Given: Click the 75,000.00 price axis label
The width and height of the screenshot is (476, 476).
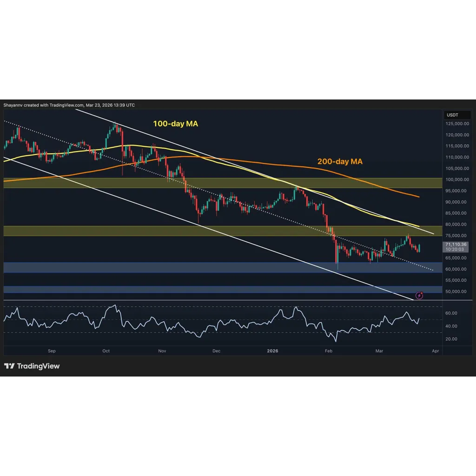Looking at the screenshot, I should [456, 236].
